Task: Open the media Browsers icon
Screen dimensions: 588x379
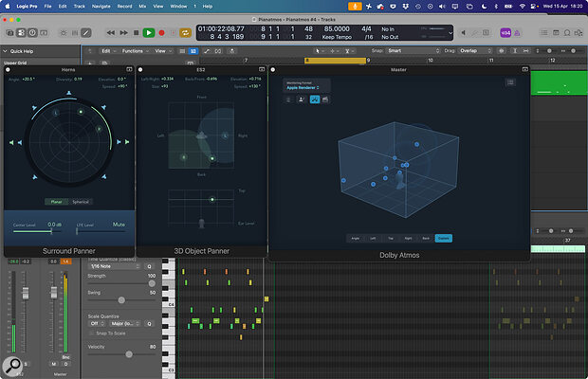Action: click(x=579, y=33)
